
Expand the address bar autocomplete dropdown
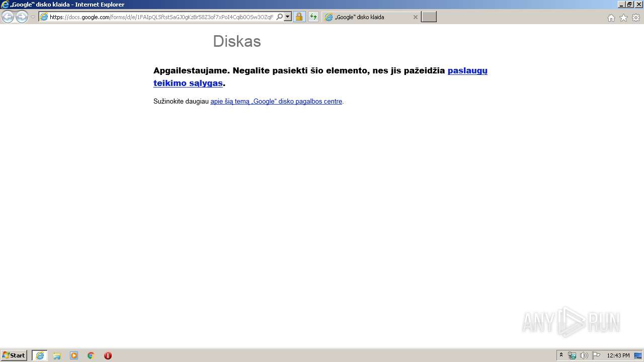click(288, 17)
